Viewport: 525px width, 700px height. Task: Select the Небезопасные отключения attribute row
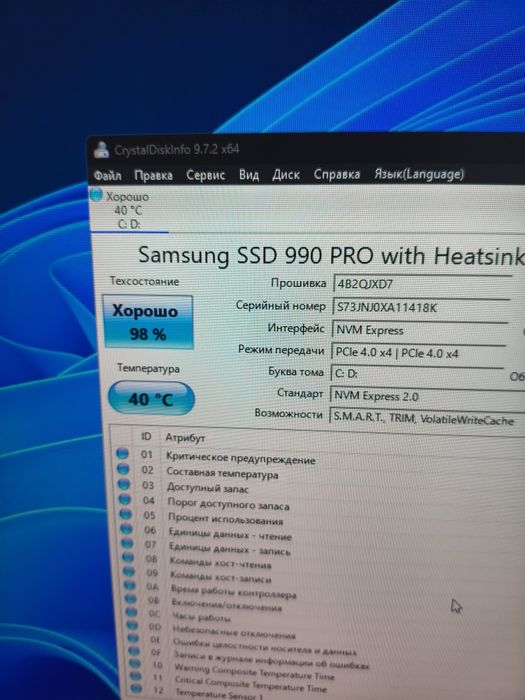(x=233, y=632)
